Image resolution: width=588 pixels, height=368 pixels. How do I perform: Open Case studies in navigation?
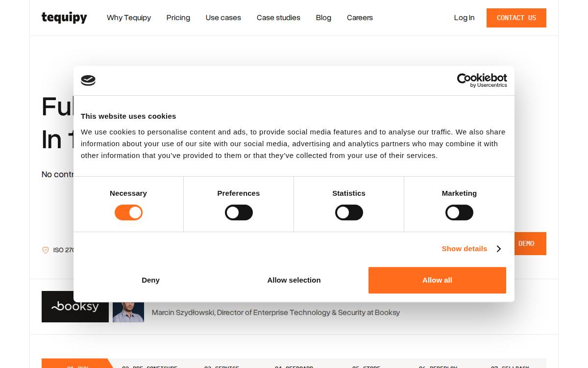pyautogui.click(x=278, y=18)
